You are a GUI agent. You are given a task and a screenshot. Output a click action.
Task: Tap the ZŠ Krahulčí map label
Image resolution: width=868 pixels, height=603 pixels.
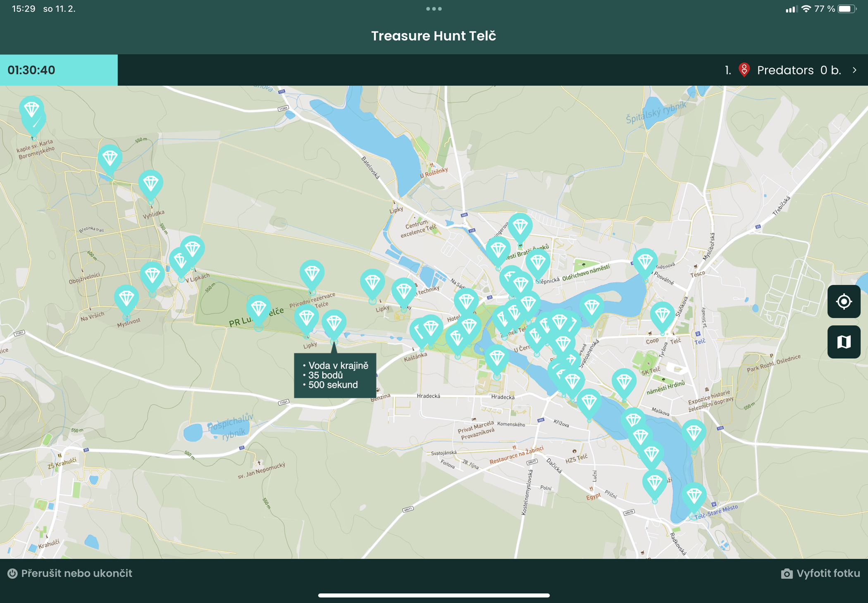[62, 463]
